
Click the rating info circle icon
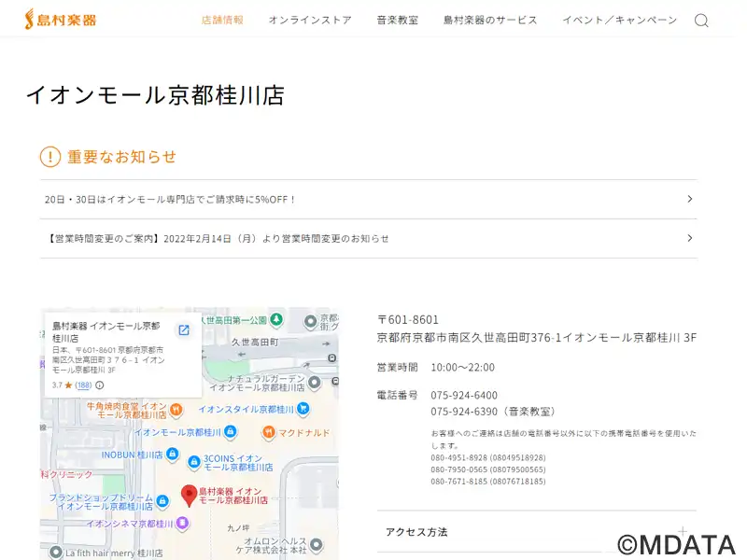100,385
